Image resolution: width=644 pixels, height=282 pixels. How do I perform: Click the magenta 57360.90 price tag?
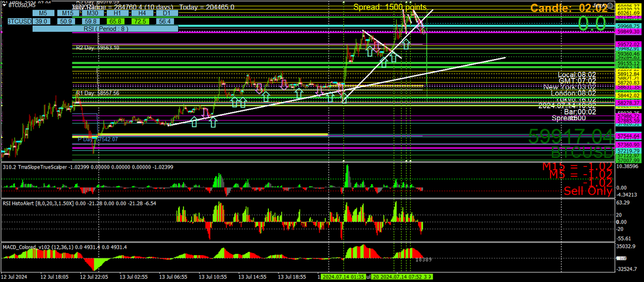click(x=628, y=145)
